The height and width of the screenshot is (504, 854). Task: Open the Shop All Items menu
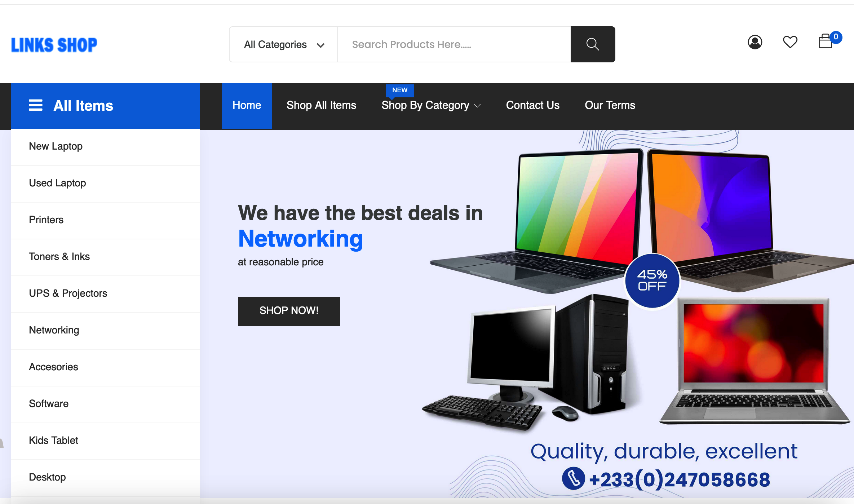point(321,105)
